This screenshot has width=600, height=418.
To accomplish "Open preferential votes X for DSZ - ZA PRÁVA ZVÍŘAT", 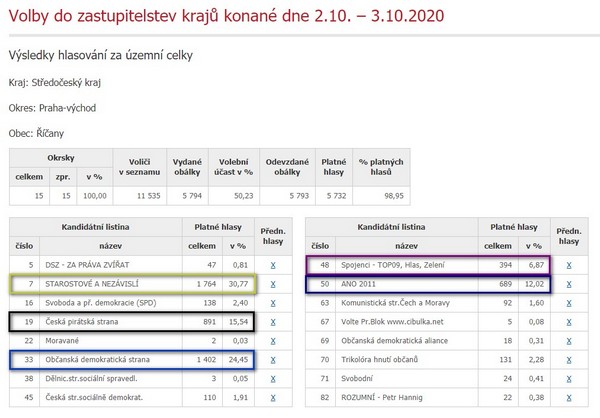I will pos(273,267).
